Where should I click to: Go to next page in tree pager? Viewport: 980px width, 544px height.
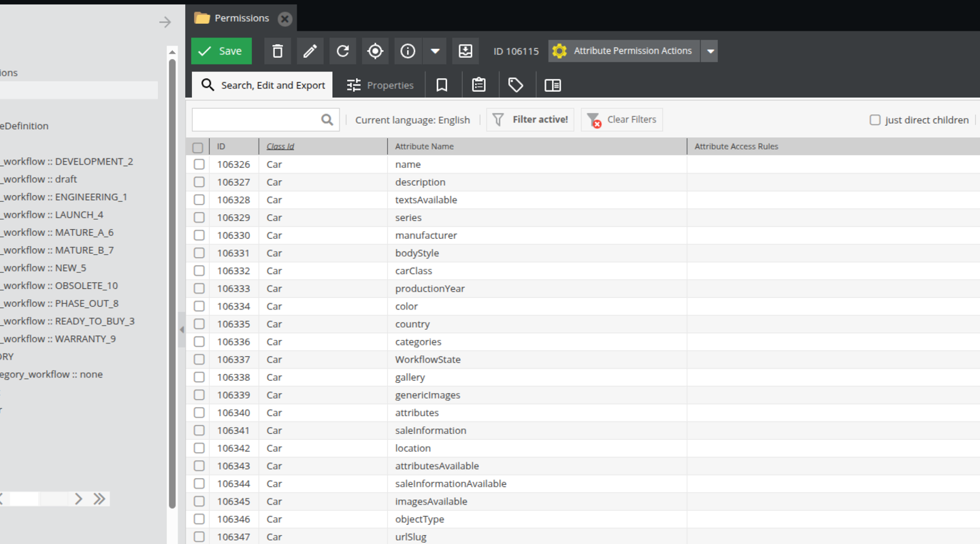pyautogui.click(x=79, y=498)
